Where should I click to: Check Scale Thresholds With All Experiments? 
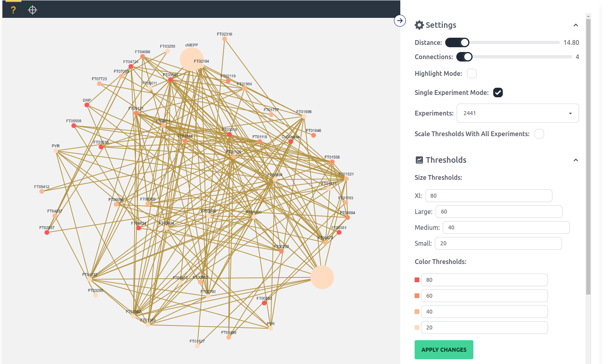539,134
